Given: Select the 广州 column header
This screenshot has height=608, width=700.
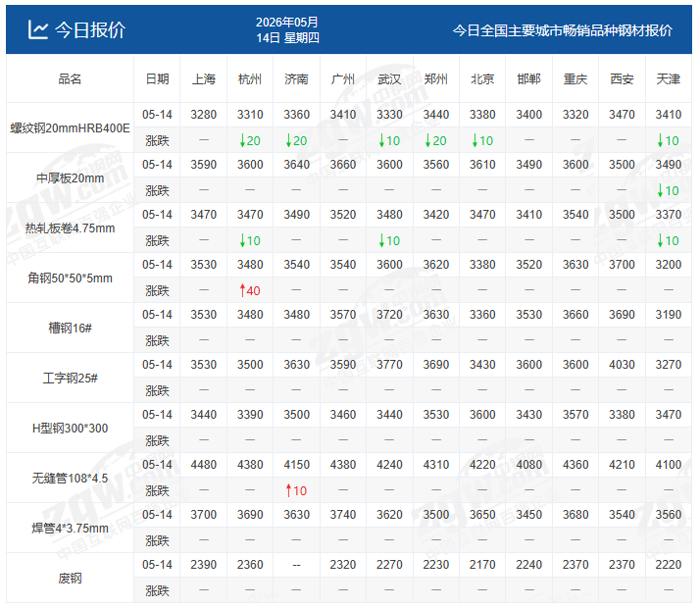Looking at the screenshot, I should (343, 79).
